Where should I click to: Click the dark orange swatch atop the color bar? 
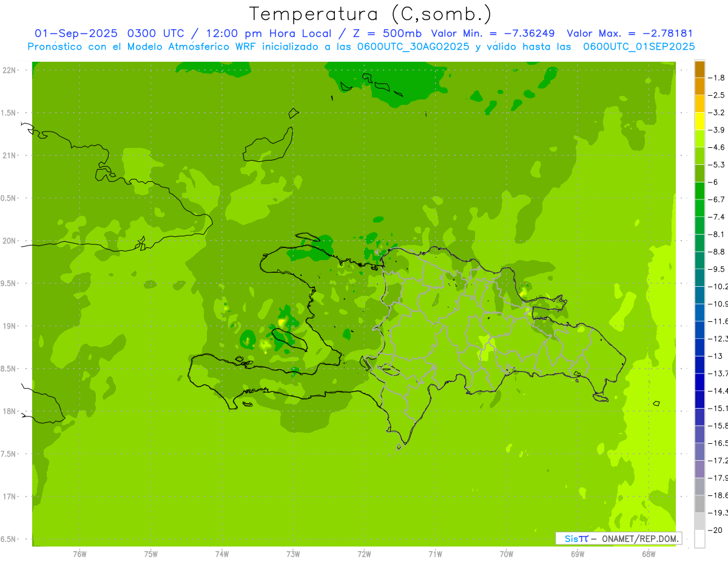[699, 69]
